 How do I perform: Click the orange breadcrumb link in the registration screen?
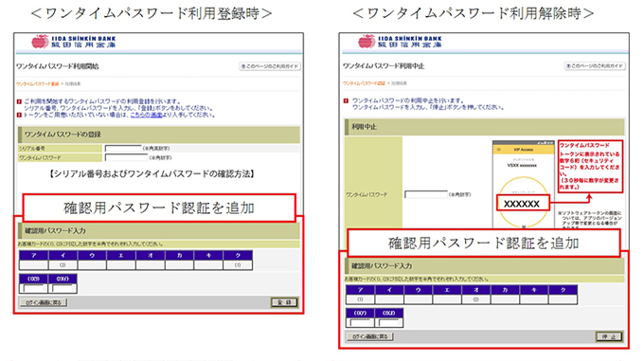click(x=37, y=83)
